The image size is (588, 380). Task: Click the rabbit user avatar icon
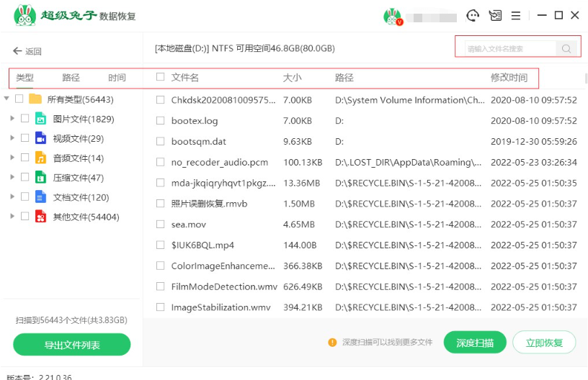point(392,16)
